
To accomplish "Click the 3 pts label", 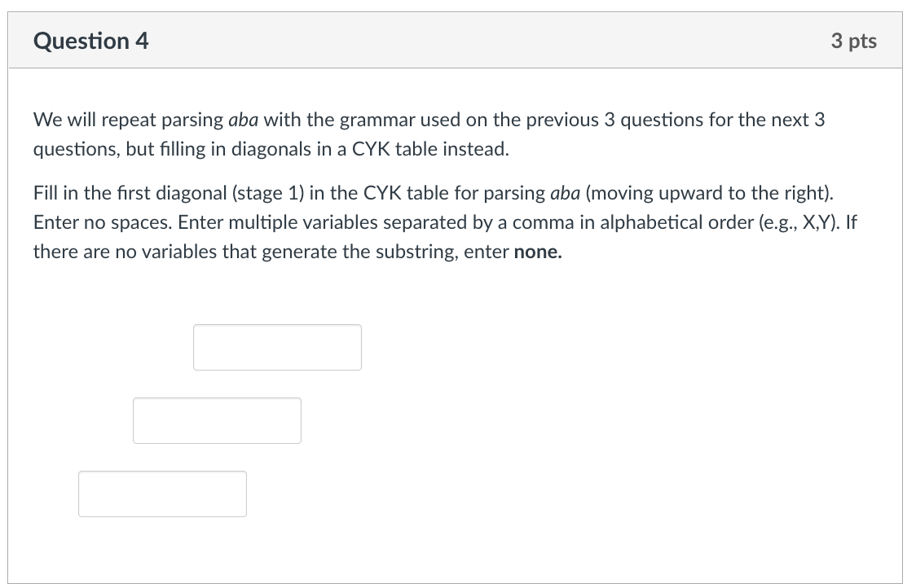I will [855, 41].
